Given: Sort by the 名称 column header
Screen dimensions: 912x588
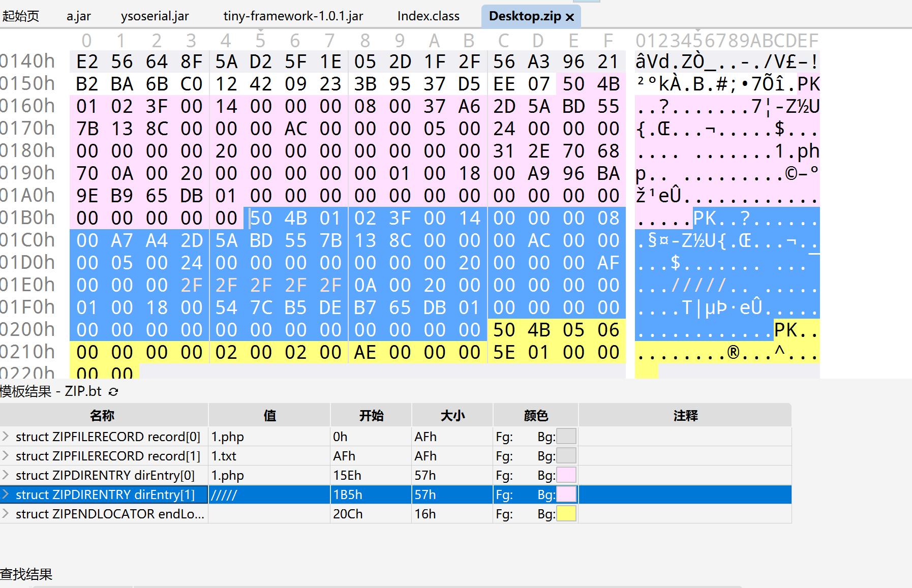Looking at the screenshot, I should tap(102, 416).
